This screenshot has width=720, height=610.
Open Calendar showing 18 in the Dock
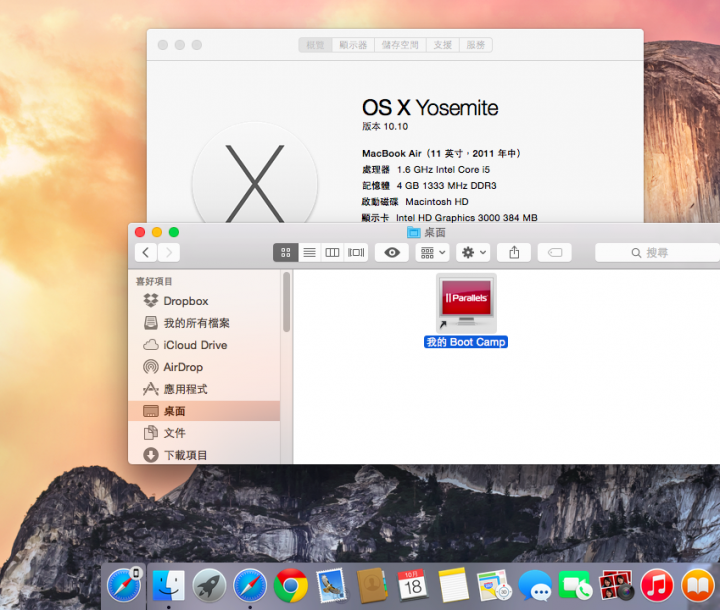click(412, 585)
